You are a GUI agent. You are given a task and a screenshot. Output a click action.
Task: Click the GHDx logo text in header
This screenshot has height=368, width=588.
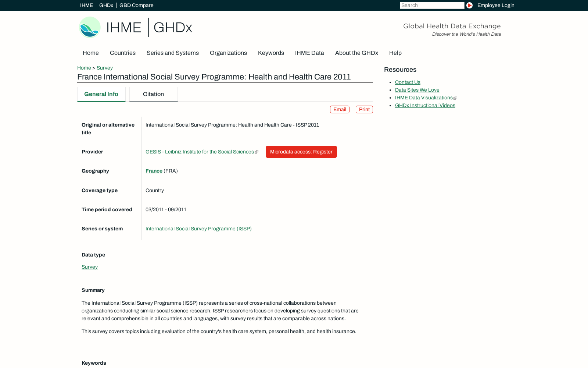tap(173, 27)
